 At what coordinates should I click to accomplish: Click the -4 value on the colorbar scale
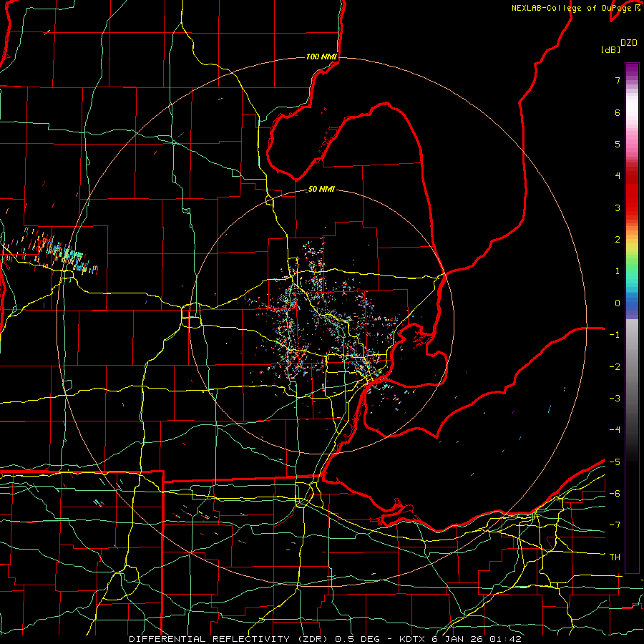pyautogui.click(x=615, y=430)
